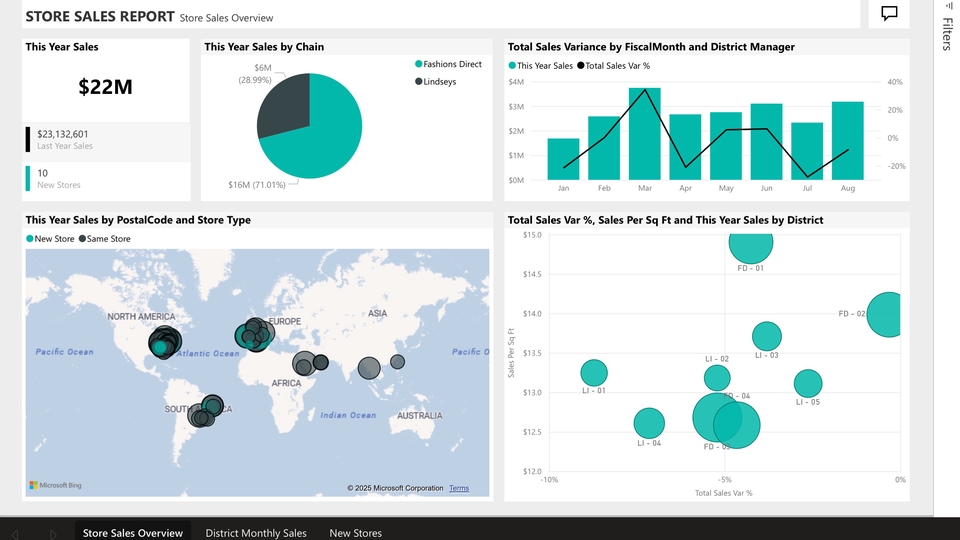Go to previous page using left arrow

[15, 533]
